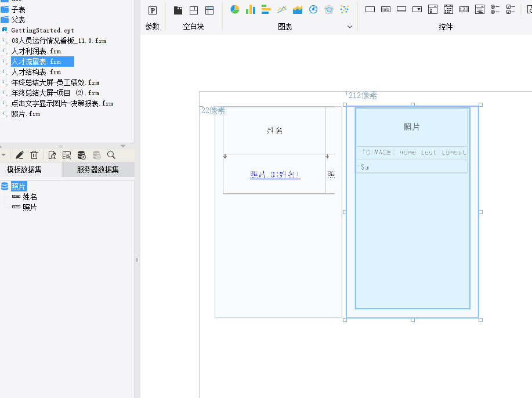Select 08人员运行情况看板_11.0.frm file
The height and width of the screenshot is (398, 532).
(x=59, y=41)
